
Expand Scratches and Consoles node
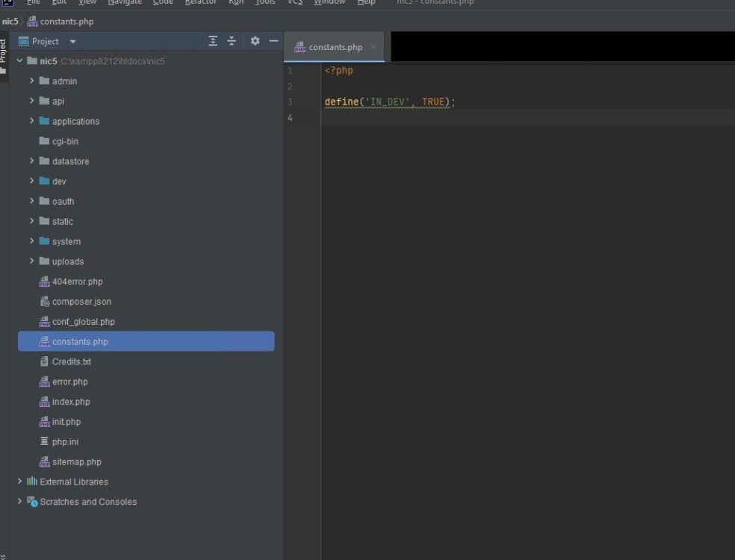(x=19, y=501)
